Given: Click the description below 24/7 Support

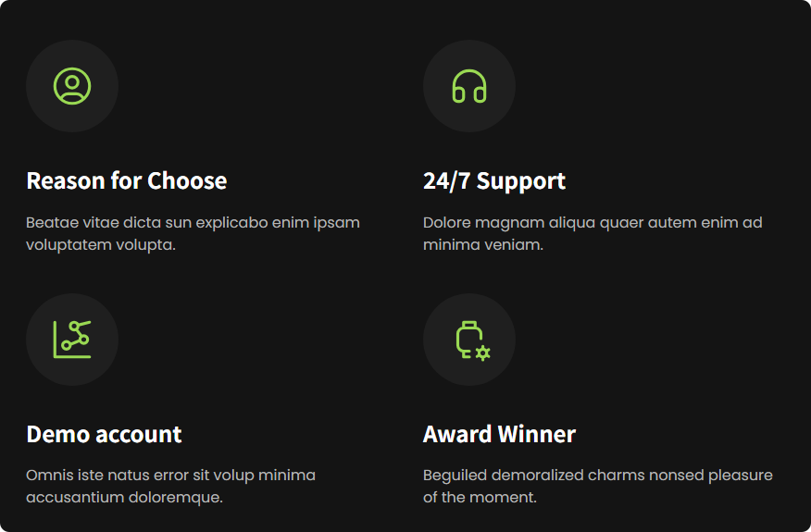Looking at the screenshot, I should [593, 234].
